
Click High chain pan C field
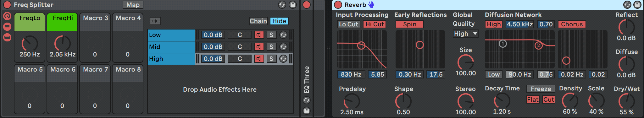[240, 59]
